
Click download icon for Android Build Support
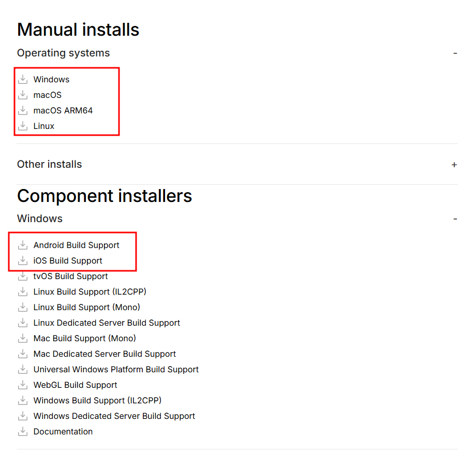tap(23, 245)
